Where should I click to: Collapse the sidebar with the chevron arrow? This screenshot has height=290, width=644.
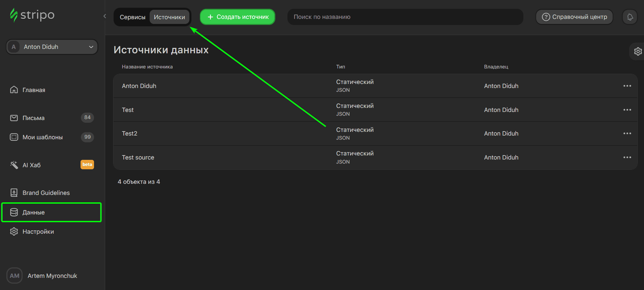point(105,16)
